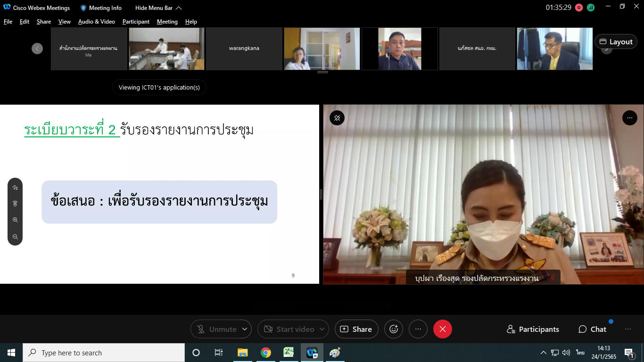The height and width of the screenshot is (362, 644).
Task: Toggle Unmute microphone button
Action: click(216, 329)
